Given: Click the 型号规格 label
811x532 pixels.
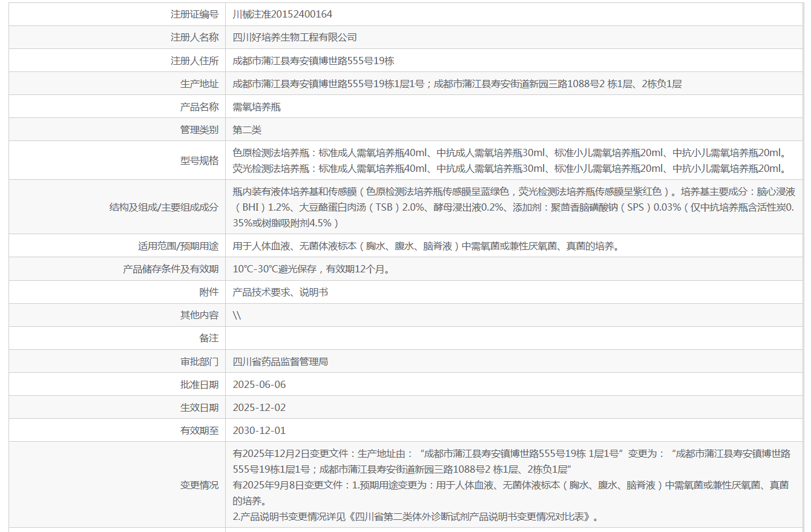Looking at the screenshot, I should coord(199,160).
